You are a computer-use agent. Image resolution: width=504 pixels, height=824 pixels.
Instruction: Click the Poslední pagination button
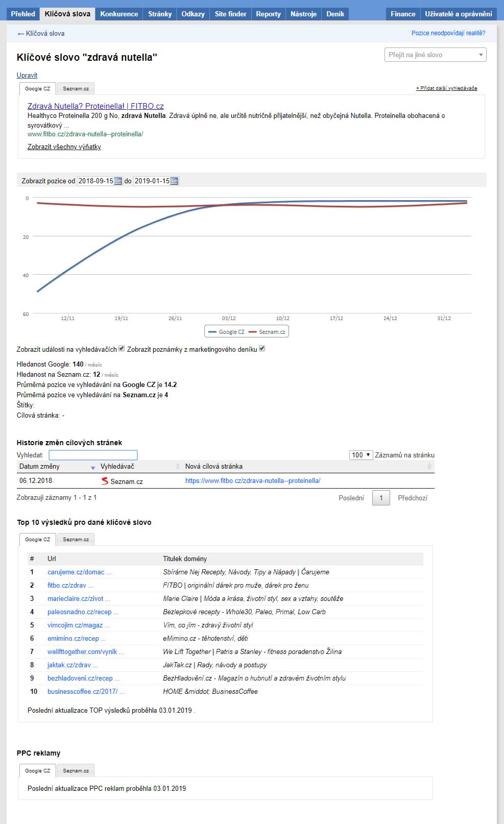[351, 498]
